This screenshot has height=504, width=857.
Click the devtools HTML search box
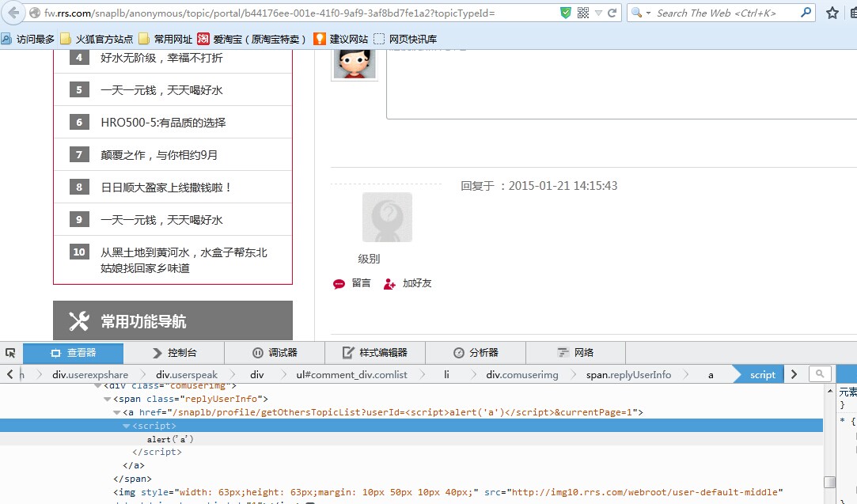click(819, 374)
